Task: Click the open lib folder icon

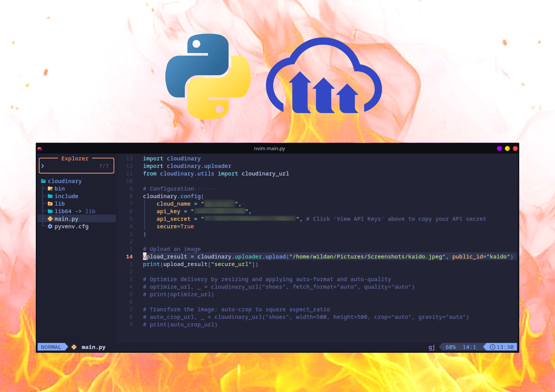Action: coord(50,204)
